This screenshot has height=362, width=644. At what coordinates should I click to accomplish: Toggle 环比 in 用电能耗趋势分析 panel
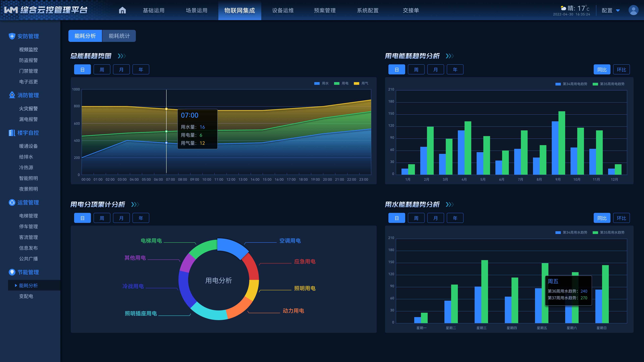click(x=621, y=69)
